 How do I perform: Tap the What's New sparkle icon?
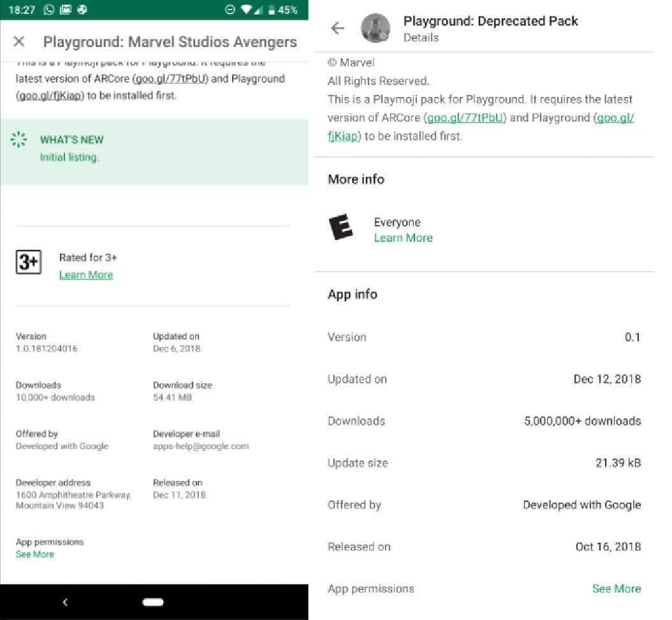coord(18,139)
